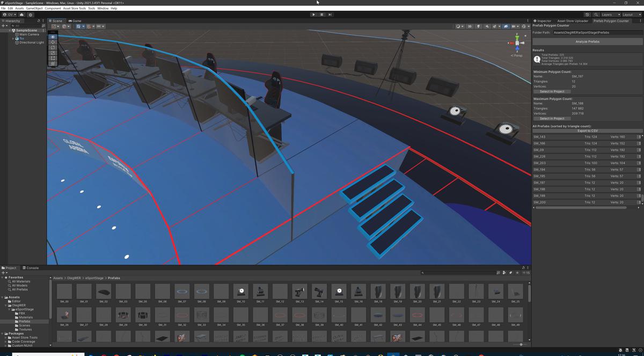
Task: Click the Pause button in the toolbar
Action: tap(321, 14)
